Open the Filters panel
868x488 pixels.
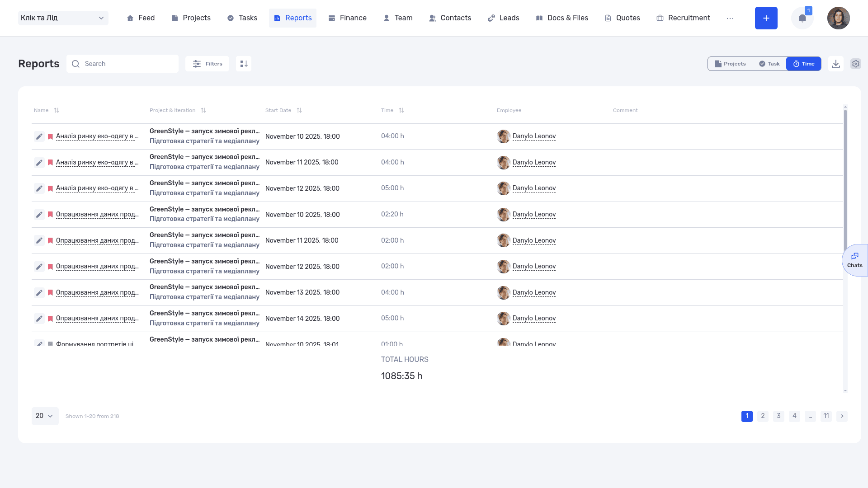point(207,64)
